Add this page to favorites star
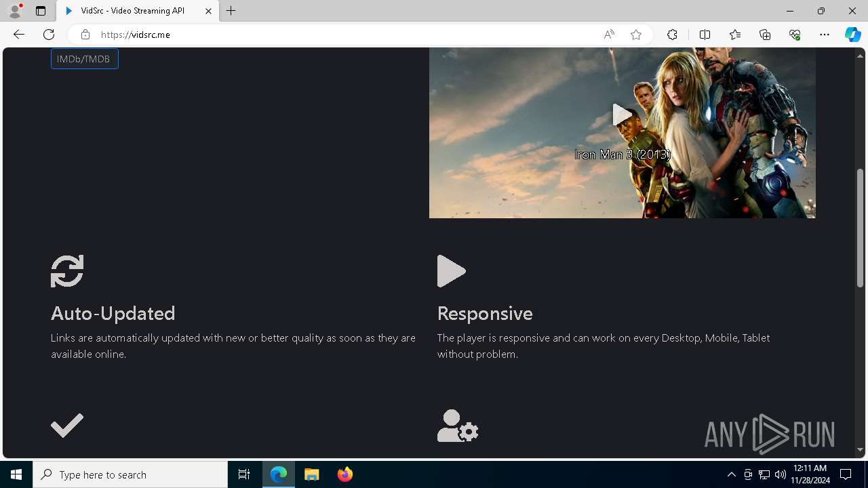 click(x=636, y=35)
